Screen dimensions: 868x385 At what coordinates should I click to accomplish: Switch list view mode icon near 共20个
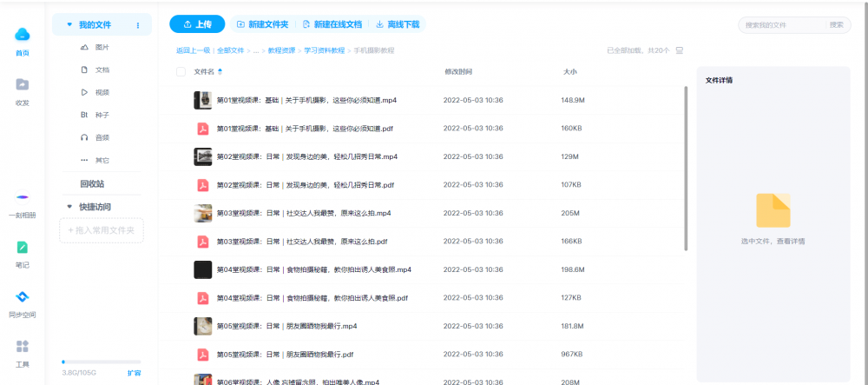click(680, 50)
